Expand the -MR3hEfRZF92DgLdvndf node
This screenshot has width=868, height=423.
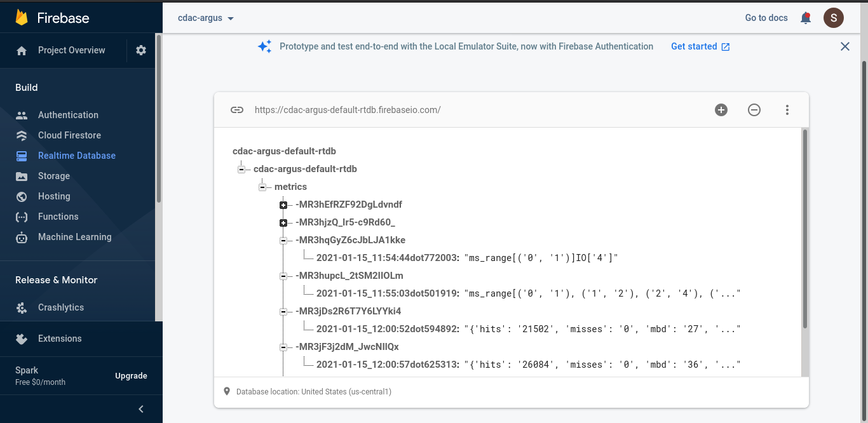(283, 205)
